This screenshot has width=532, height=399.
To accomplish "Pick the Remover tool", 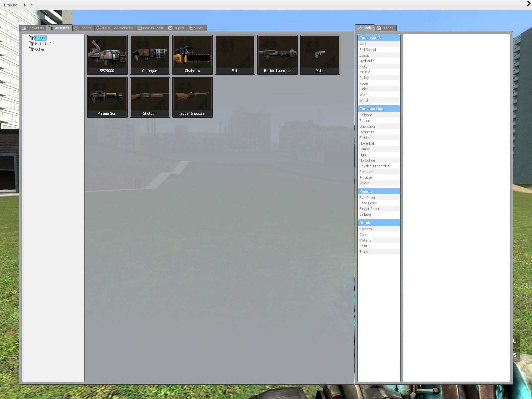I will 379,172.
